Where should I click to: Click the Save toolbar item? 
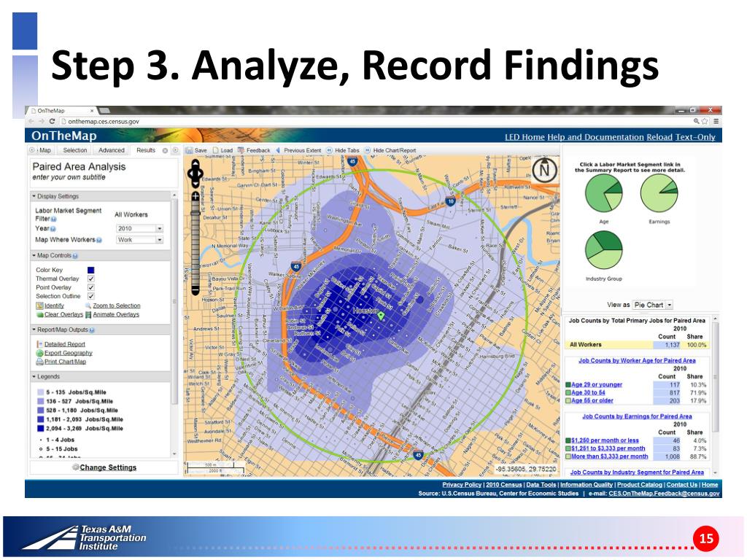[196, 150]
